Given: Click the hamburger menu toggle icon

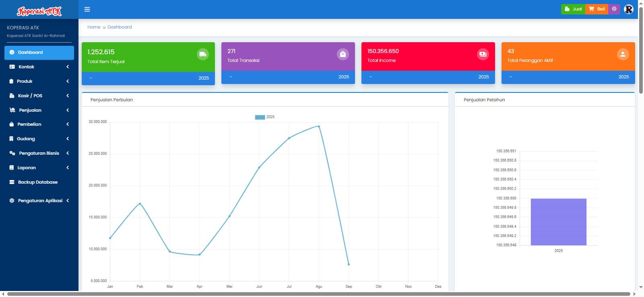Looking at the screenshot, I should pos(87,9).
